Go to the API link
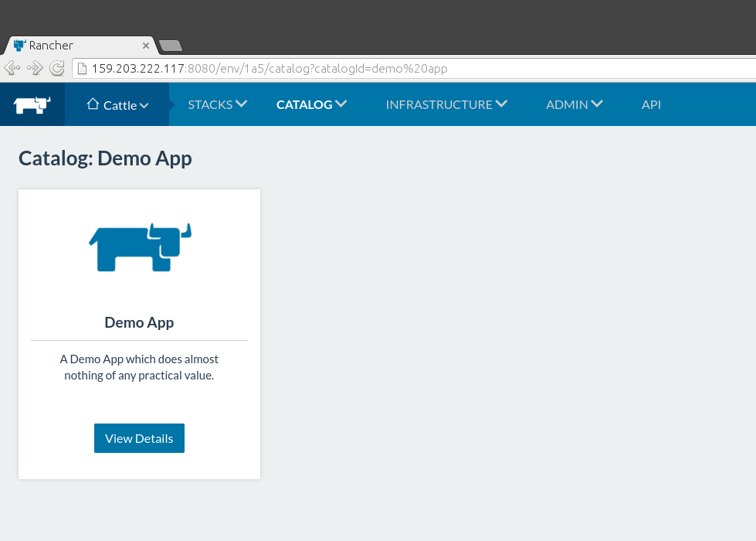This screenshot has width=756, height=541. point(651,105)
